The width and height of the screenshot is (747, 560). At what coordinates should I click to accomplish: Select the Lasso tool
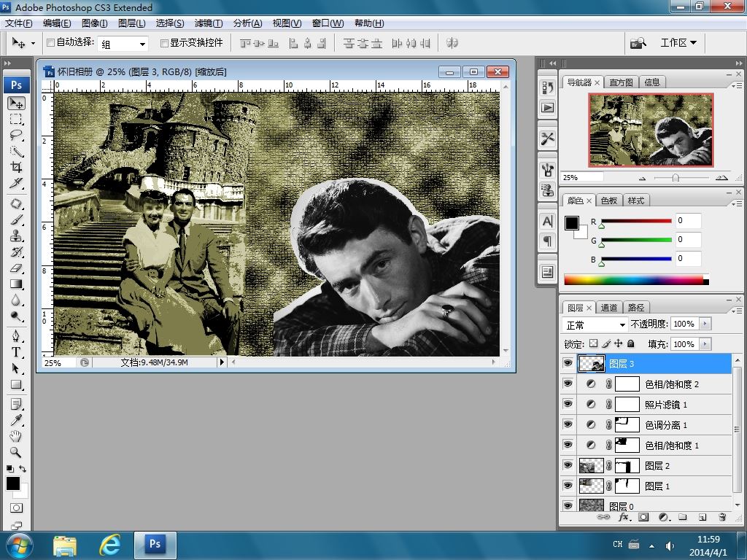pos(16,135)
